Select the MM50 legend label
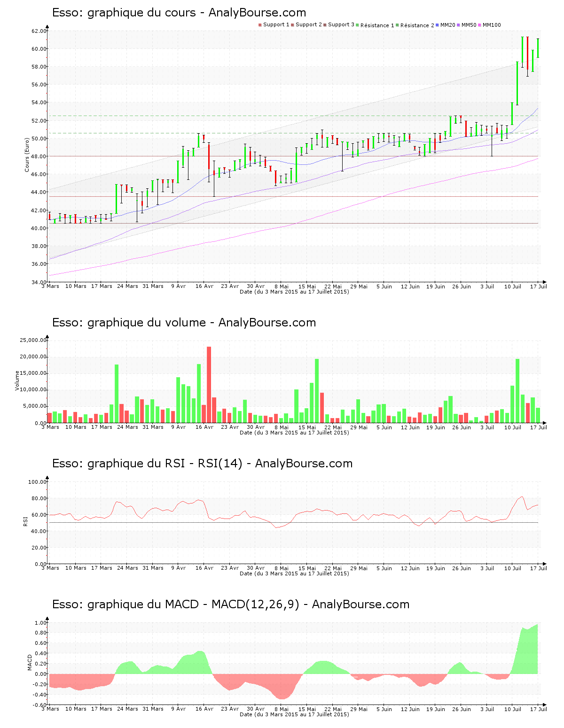The width and height of the screenshot is (564, 728). point(469,25)
